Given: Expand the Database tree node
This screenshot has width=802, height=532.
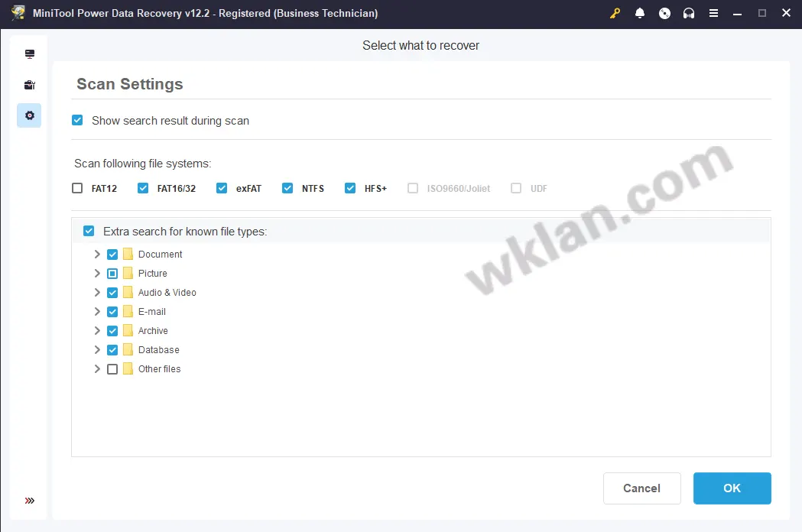Looking at the screenshot, I should pyautogui.click(x=97, y=350).
